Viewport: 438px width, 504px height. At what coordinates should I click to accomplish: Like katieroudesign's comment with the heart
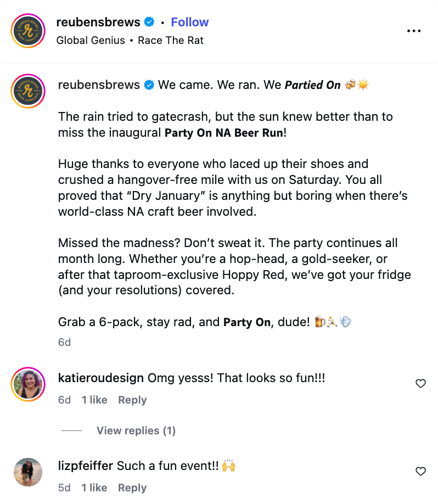pos(420,384)
